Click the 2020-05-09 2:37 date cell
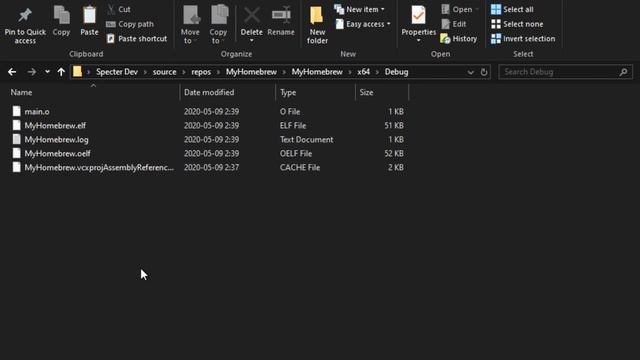The height and width of the screenshot is (360, 640). tap(211, 167)
